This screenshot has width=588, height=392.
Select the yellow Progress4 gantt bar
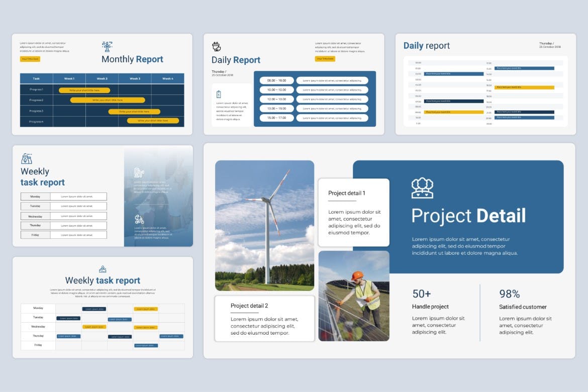point(153,121)
